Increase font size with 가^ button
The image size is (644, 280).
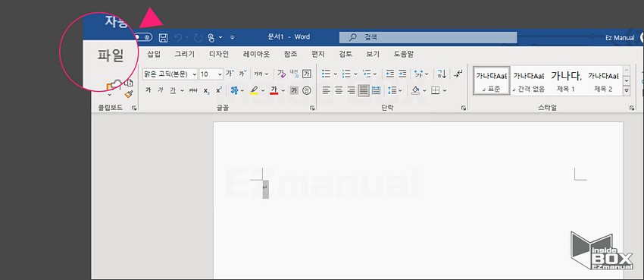click(230, 74)
